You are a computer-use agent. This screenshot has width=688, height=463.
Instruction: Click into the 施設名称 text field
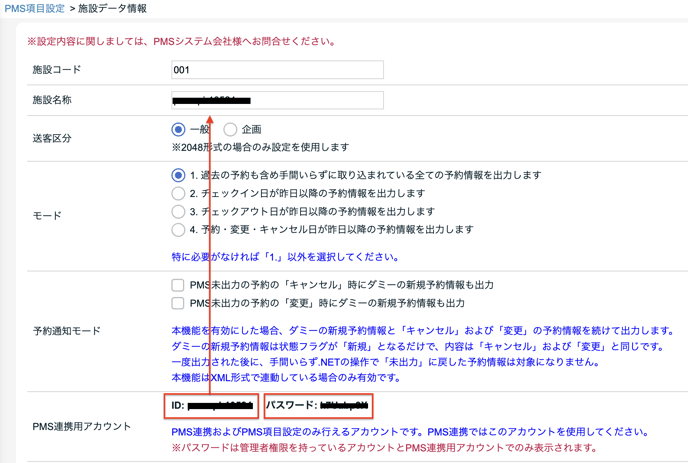point(277,100)
